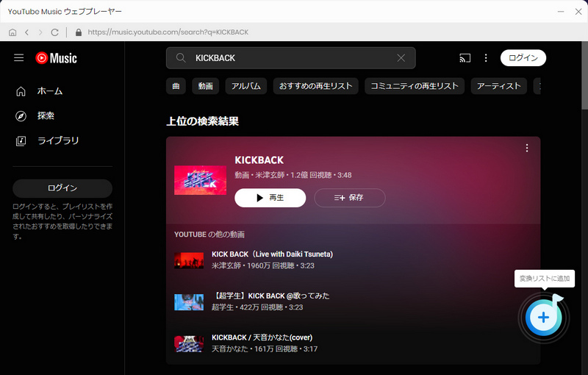Click 変換リストに追加 tooltip label
Screen dimensions: 588x375
click(545, 279)
